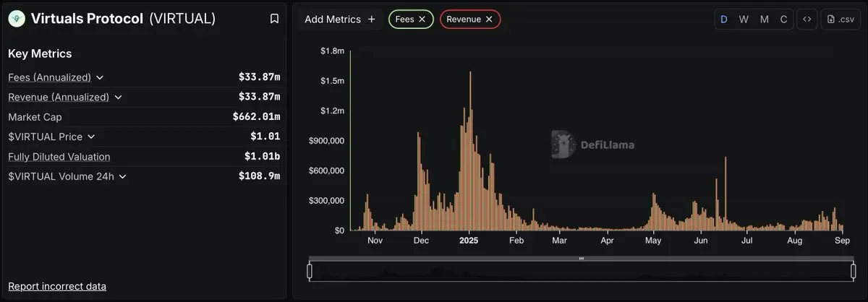Remove the Revenue metric chip

pyautogui.click(x=489, y=20)
